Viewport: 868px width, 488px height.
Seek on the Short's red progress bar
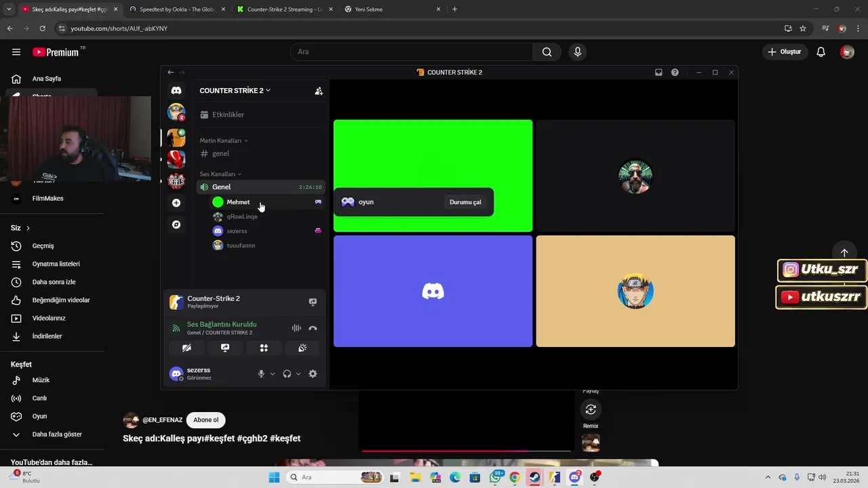467,450
